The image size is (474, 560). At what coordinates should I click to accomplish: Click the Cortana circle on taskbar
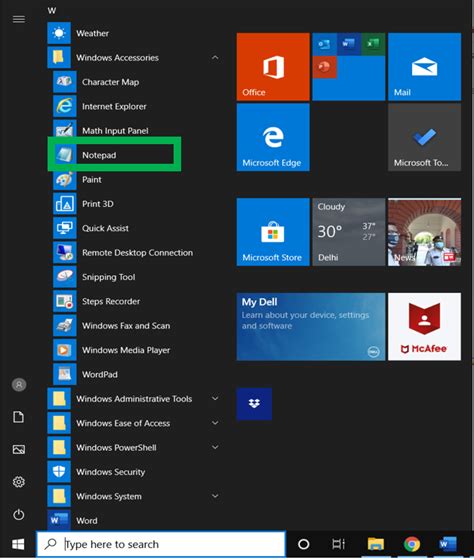tap(304, 544)
